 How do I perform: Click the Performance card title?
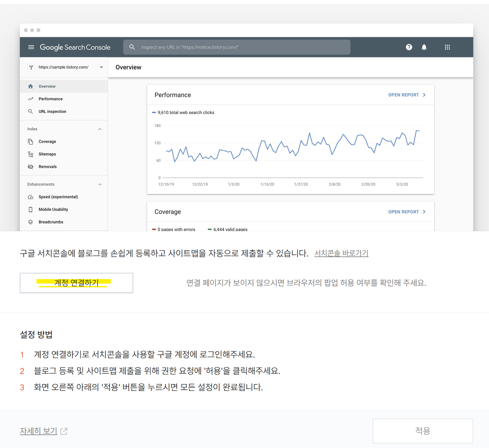tap(173, 95)
